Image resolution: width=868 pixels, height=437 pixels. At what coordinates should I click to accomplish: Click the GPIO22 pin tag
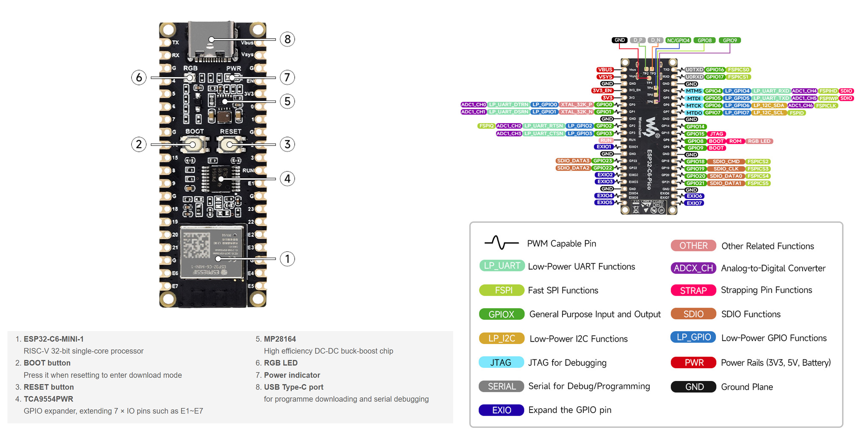pyautogui.click(x=602, y=168)
